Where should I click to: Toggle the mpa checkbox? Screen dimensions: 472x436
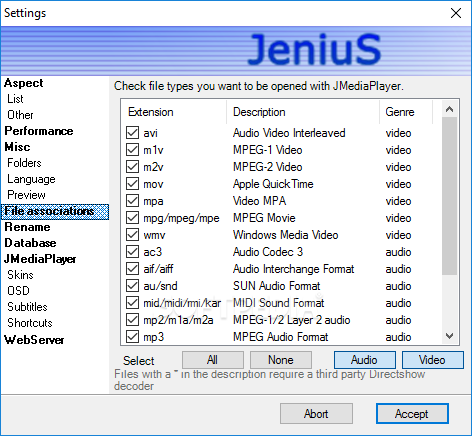tap(132, 201)
